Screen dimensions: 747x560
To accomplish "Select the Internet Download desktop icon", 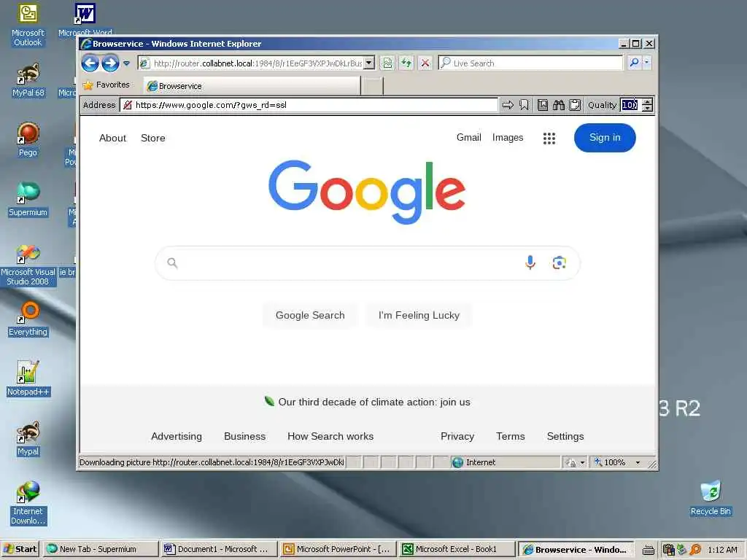I will click(28, 503).
